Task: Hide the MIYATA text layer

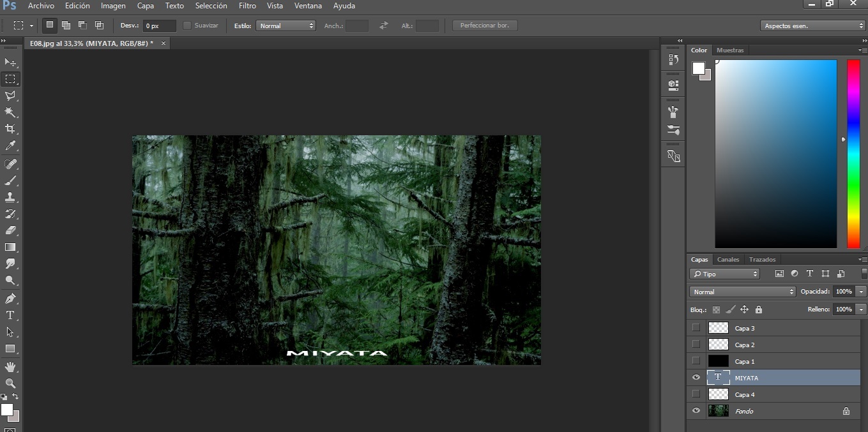Action: tap(696, 378)
